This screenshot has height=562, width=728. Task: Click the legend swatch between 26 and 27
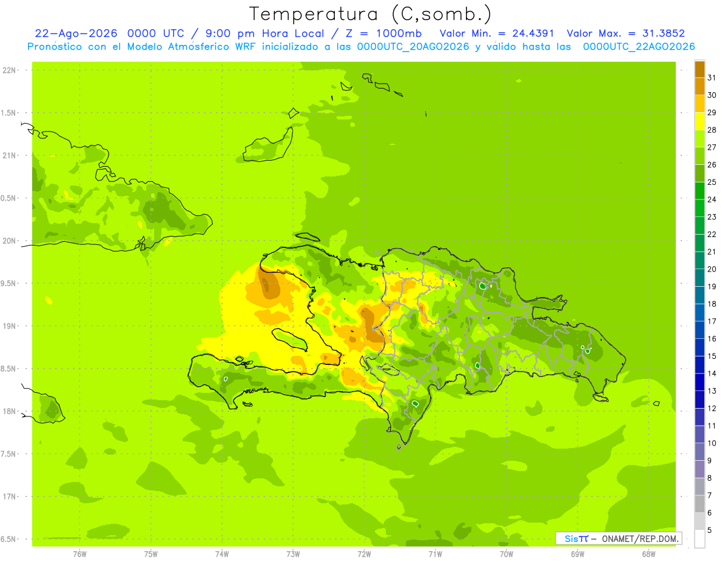pyautogui.click(x=699, y=156)
